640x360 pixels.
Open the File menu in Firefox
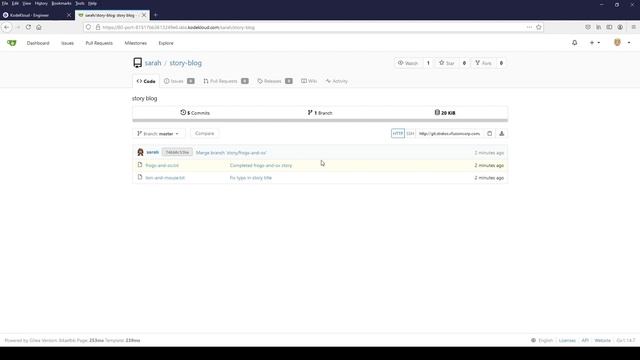coord(5,3)
